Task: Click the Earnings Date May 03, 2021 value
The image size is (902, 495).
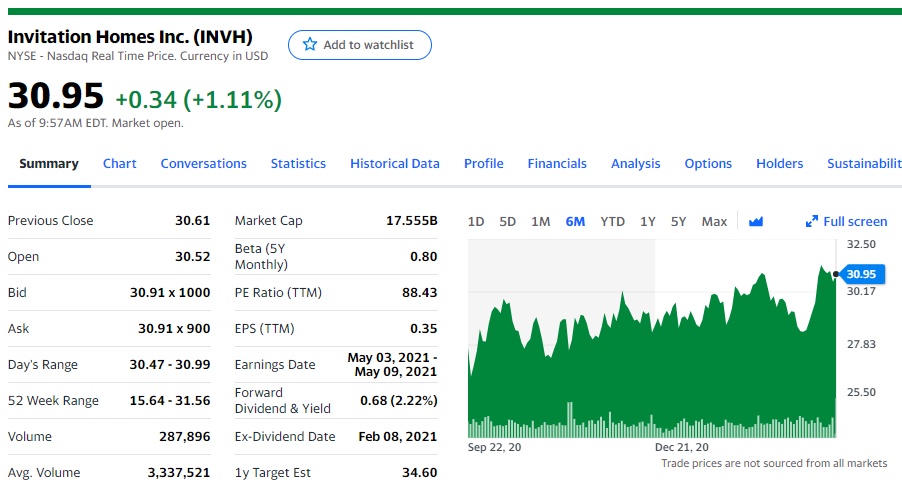Action: tap(392, 364)
